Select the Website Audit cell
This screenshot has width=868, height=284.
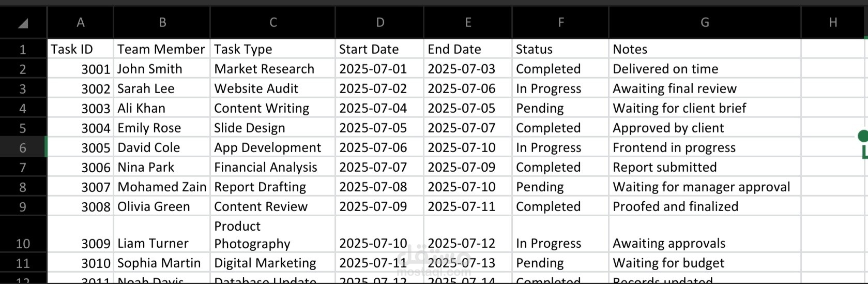tap(273, 88)
